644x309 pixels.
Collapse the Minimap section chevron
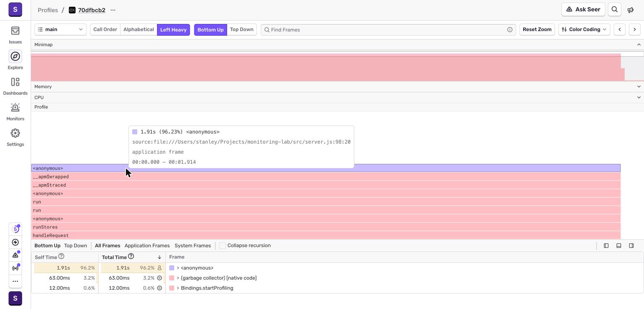pyautogui.click(x=639, y=45)
